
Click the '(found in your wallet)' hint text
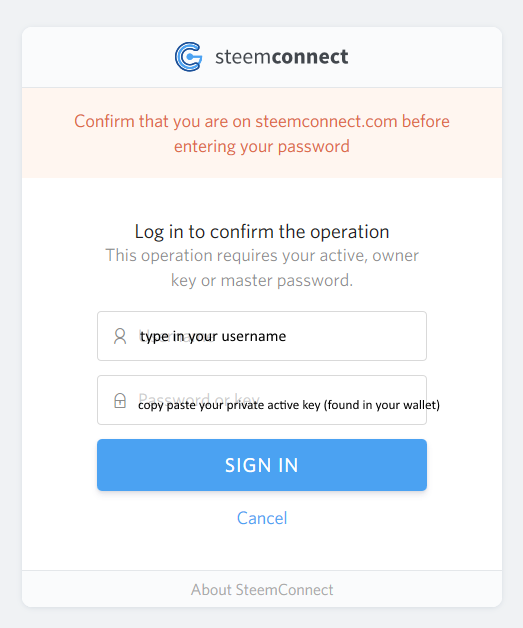coord(382,405)
